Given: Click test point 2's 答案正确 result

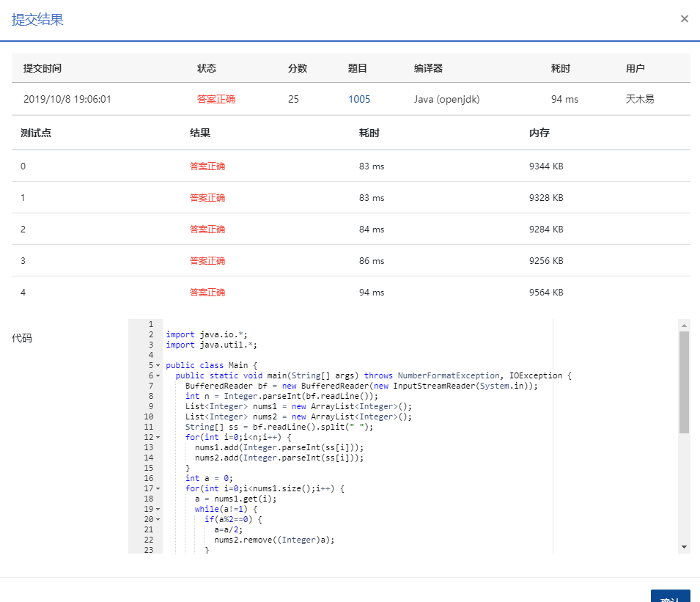Looking at the screenshot, I should 207,229.
